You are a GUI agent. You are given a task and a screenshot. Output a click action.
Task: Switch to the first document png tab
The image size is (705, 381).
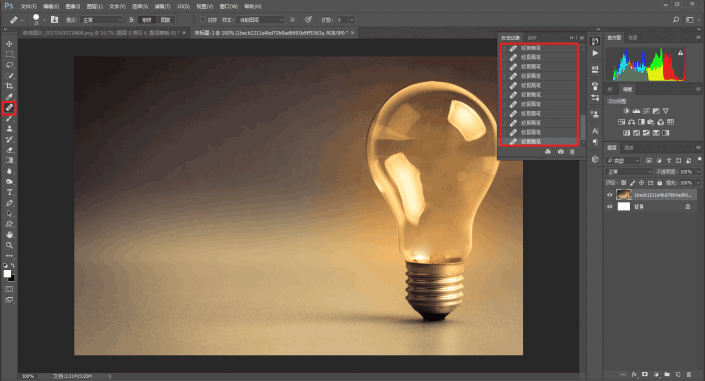pyautogui.click(x=101, y=33)
